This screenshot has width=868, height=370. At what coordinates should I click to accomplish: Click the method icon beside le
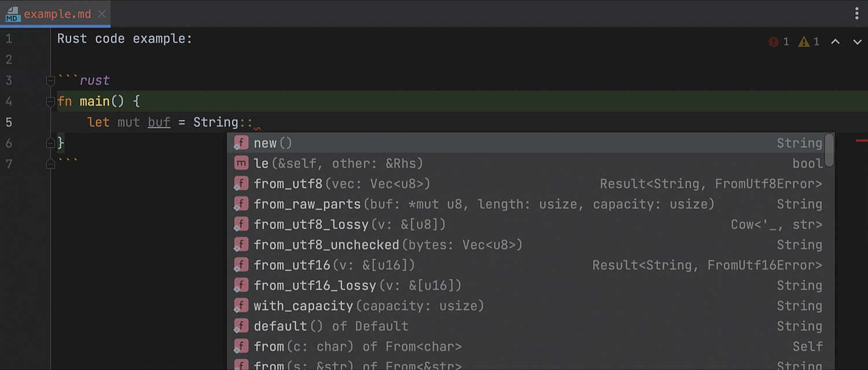(x=241, y=164)
